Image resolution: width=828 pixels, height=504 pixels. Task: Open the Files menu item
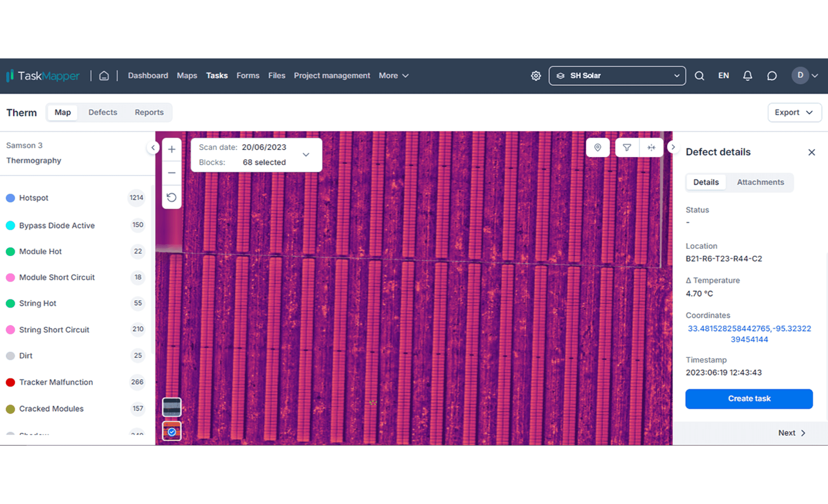(x=277, y=76)
